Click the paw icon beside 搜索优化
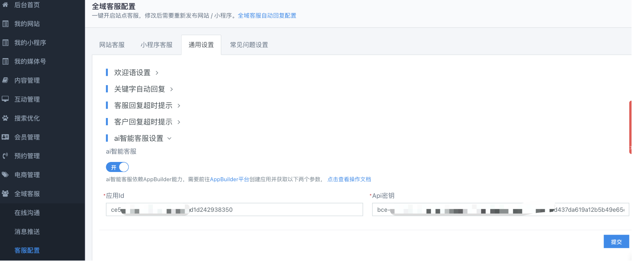This screenshot has width=644, height=263. [5, 118]
